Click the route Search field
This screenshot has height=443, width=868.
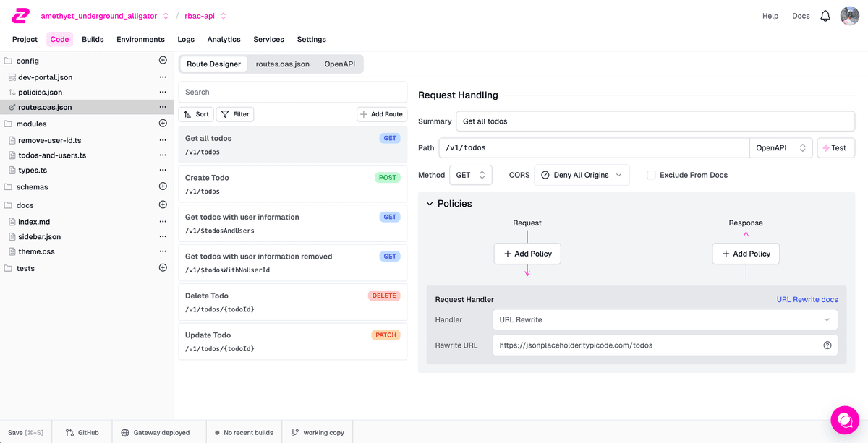point(293,92)
